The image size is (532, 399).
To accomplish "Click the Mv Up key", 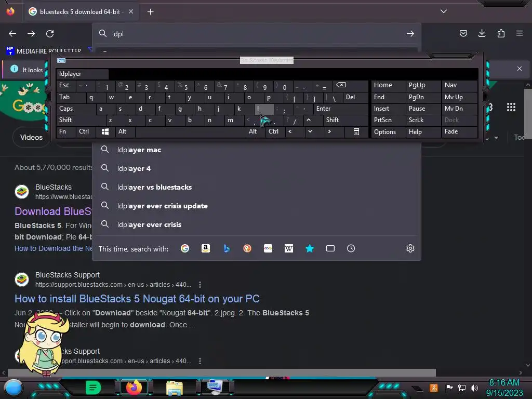I will pyautogui.click(x=459, y=97).
